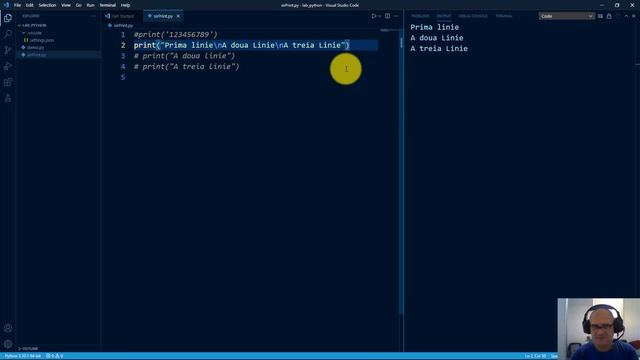The height and width of the screenshot is (360, 640).
Task: Click "A treia Linie" in the output
Action: (x=439, y=49)
